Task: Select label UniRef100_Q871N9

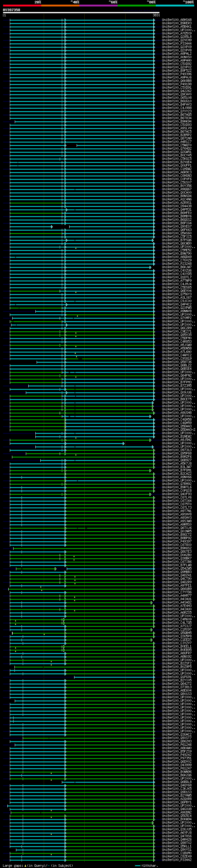Action: point(177,138)
